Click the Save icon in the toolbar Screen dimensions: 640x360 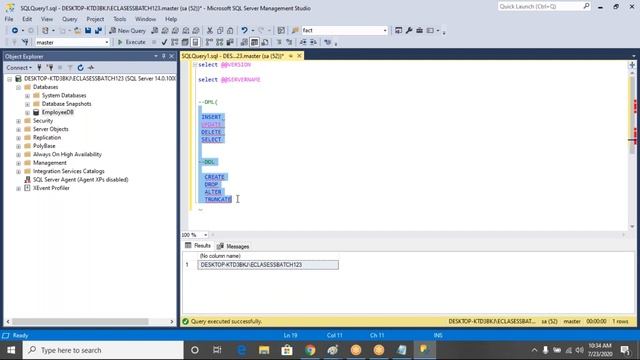[88, 31]
